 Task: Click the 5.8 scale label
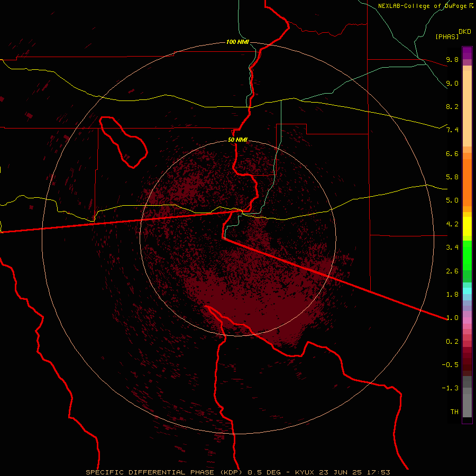pyautogui.click(x=452, y=177)
